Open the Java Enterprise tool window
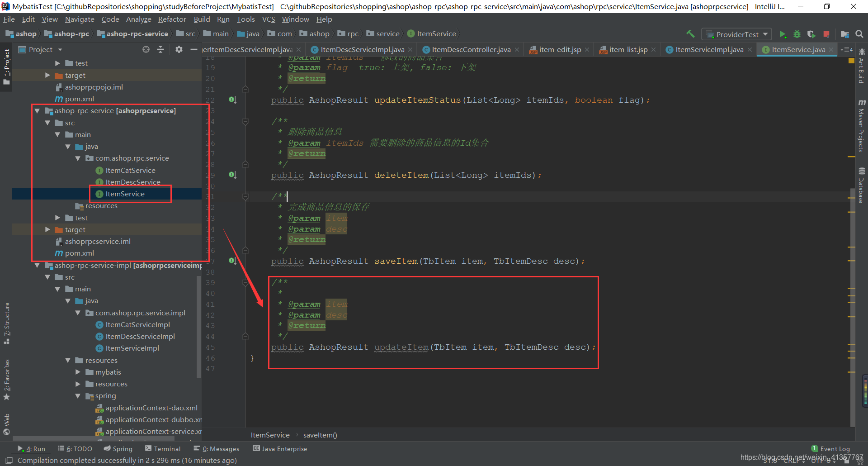The width and height of the screenshot is (868, 466). (x=280, y=449)
